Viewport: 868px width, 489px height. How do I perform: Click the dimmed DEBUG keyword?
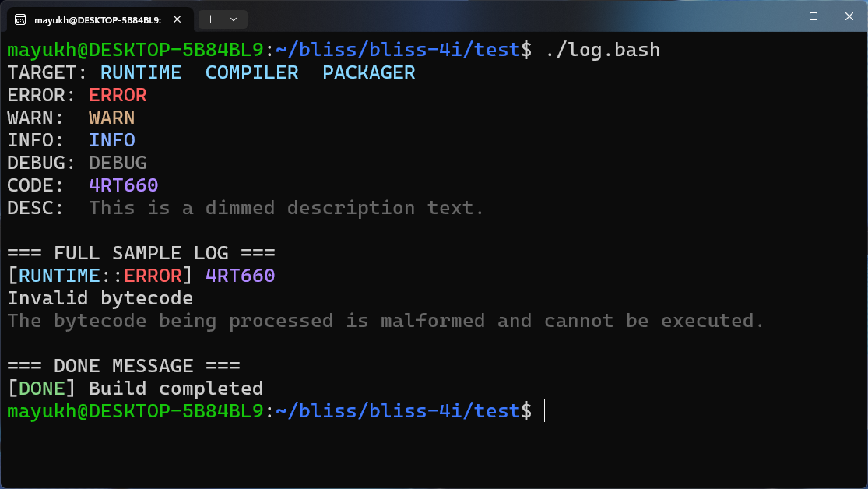coord(117,162)
